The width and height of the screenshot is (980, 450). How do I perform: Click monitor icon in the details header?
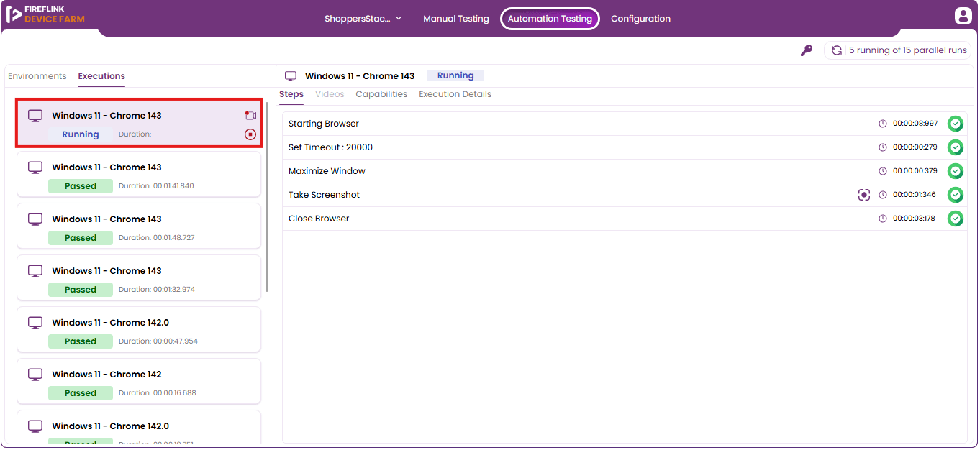coord(291,76)
